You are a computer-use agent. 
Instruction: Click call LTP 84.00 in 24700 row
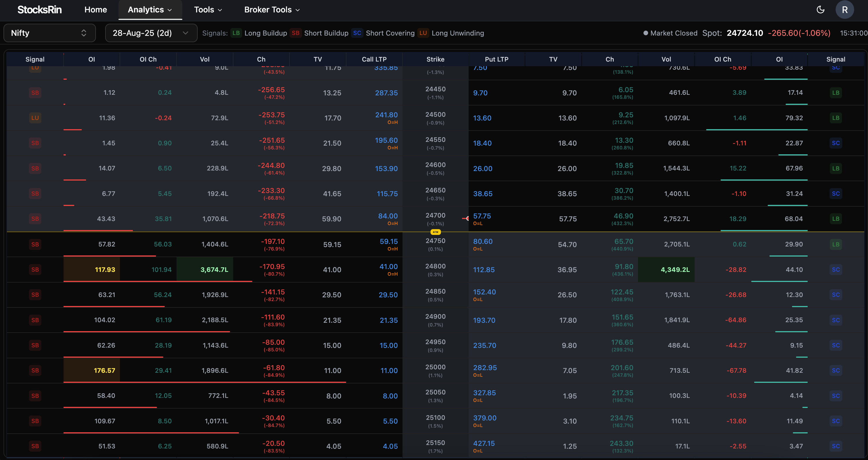coord(388,216)
